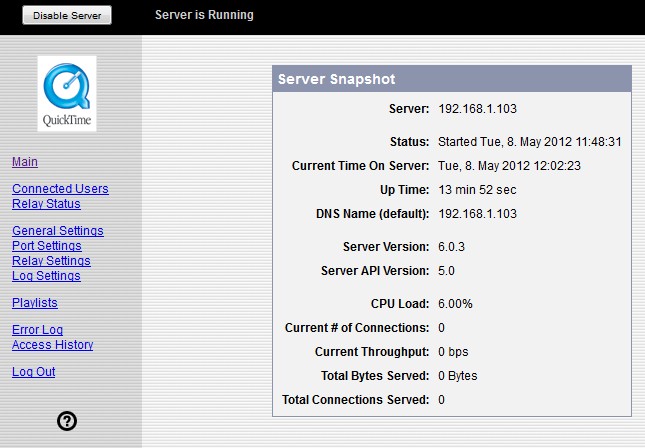Open Log Settings link
The image size is (645, 448).
pos(46,276)
